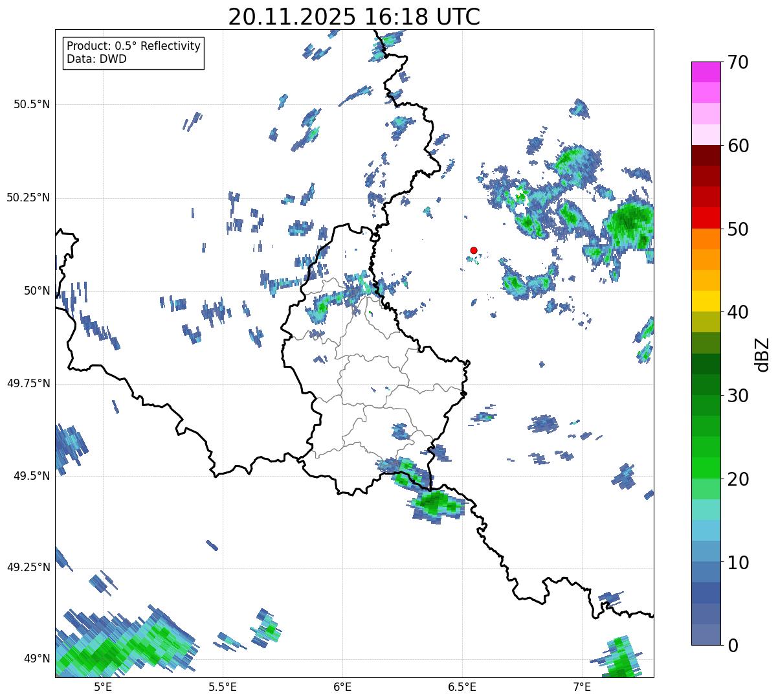Screen dimensions: 778x700
Task: Click the 0 tick label on colorbar
Action: coord(733,646)
